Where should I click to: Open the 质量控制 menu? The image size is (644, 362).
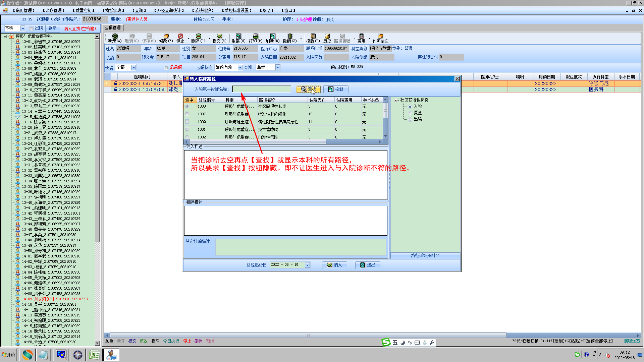coord(83,10)
